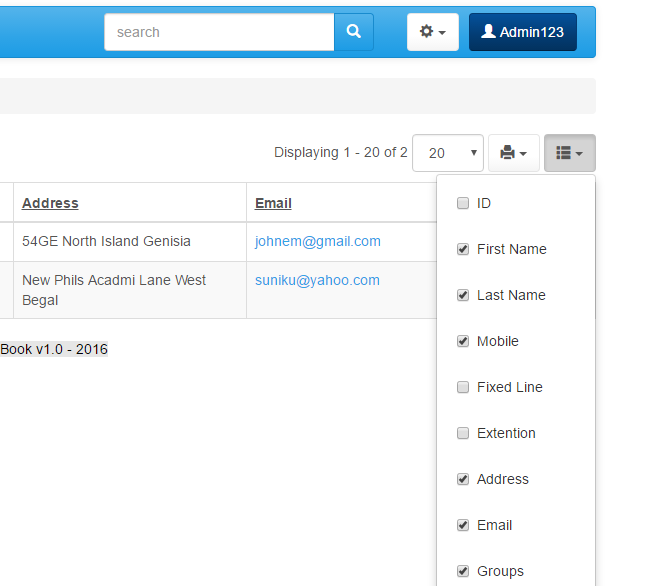The width and height of the screenshot is (646, 586).
Task: Uncheck the Email column checkbox
Action: [463, 525]
